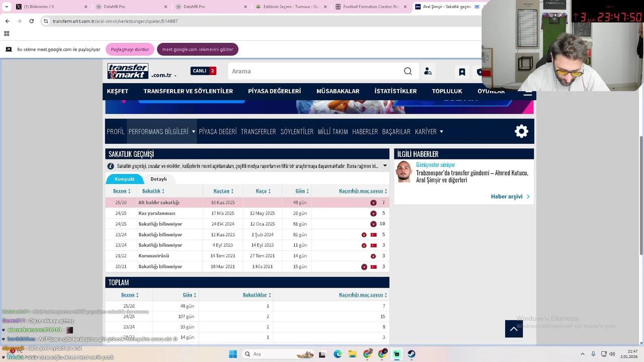
Task: Open the .com.tr domain selector
Action: pyautogui.click(x=164, y=75)
